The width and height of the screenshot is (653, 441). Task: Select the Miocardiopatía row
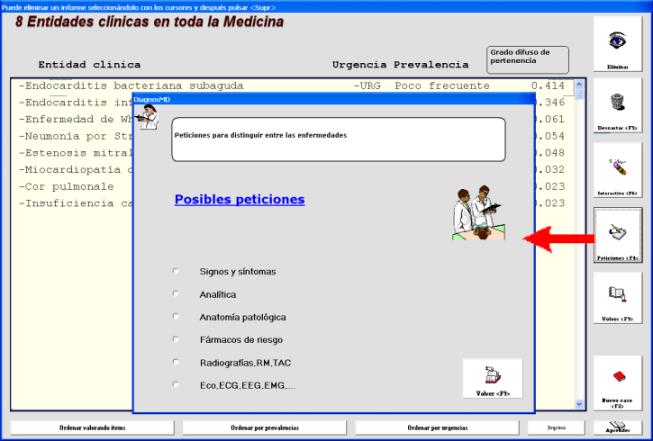[76, 169]
